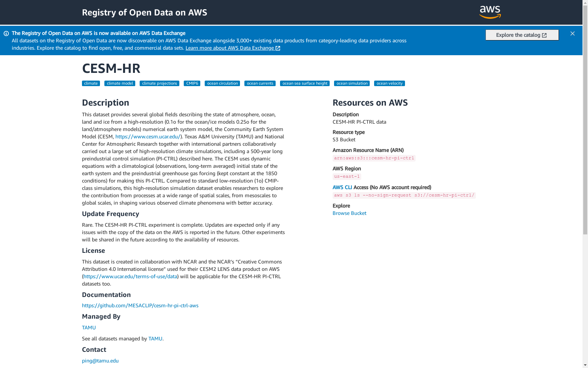Viewport: 588px width, 368px height.
Task: Click the Registry of Open Data on AWS title
Action: 144,13
